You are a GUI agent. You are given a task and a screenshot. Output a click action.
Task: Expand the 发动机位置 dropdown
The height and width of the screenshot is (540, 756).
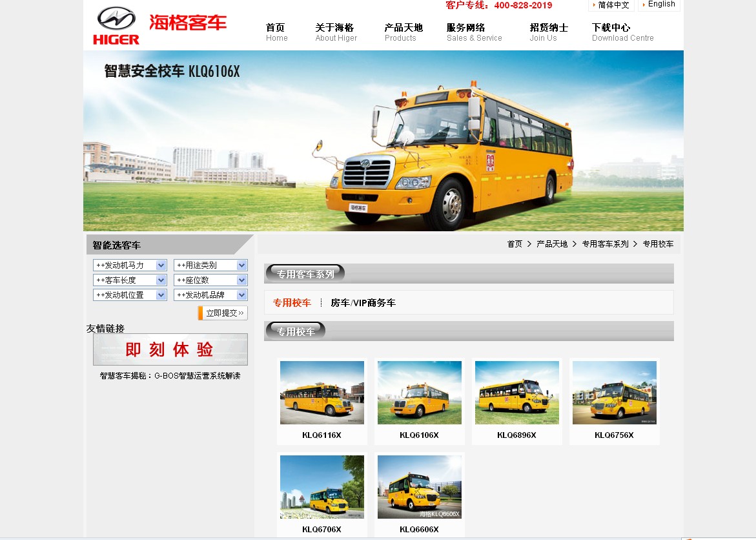click(x=130, y=295)
